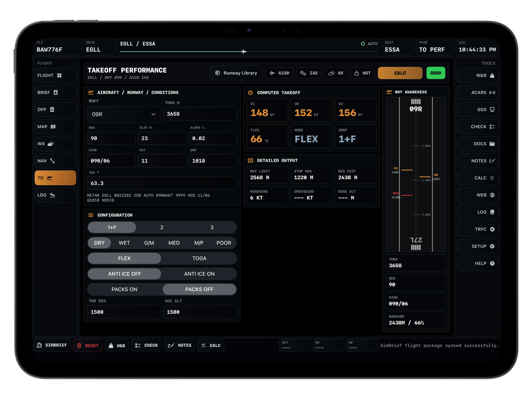This screenshot has width=532, height=399.
Task: Set runway condition to POOR
Action: [x=224, y=243]
